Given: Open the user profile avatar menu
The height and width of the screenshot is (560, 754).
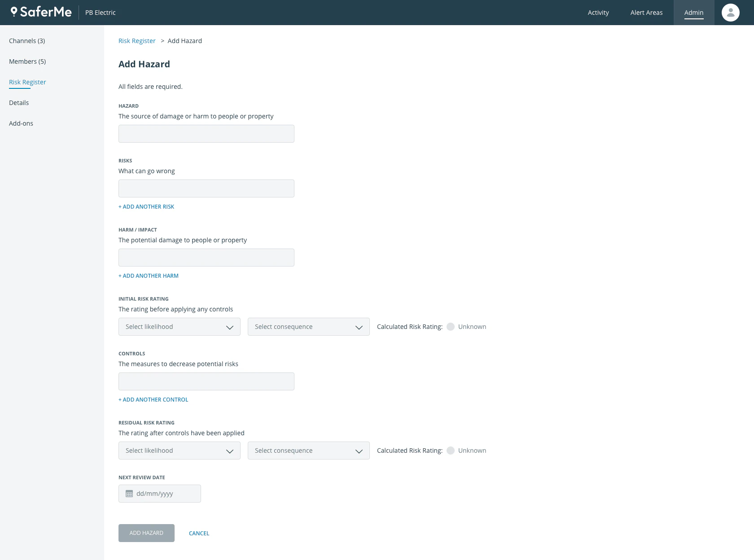Looking at the screenshot, I should (730, 13).
